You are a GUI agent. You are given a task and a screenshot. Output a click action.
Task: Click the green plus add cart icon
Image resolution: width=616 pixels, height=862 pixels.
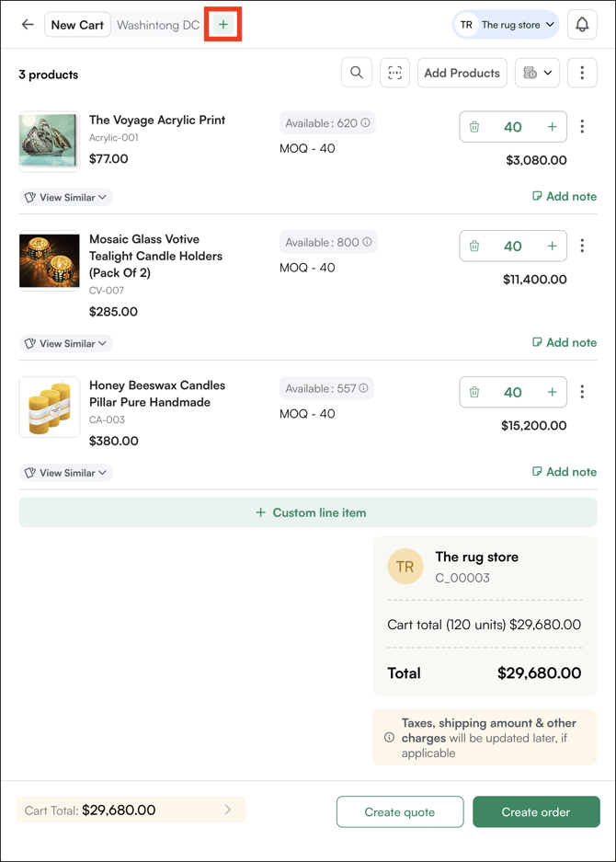(x=223, y=25)
